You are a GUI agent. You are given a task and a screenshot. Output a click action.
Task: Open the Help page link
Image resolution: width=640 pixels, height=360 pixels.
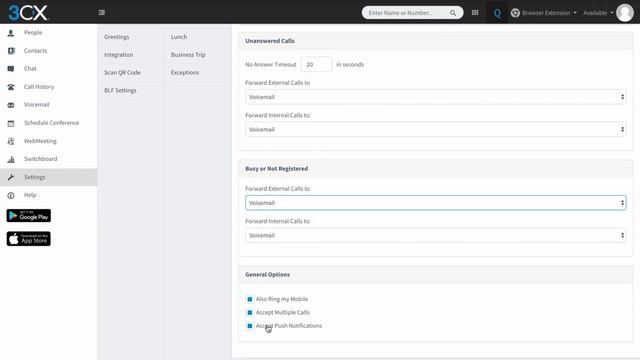(30, 195)
